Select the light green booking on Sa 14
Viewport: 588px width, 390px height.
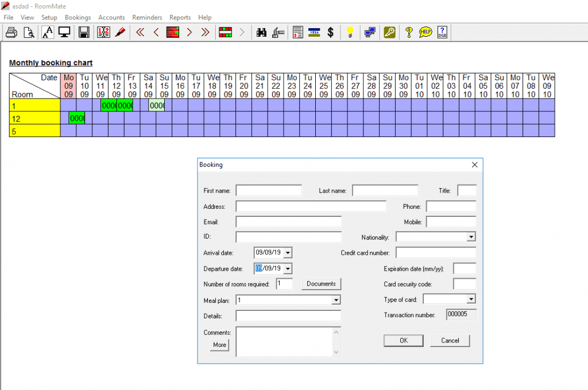(157, 106)
